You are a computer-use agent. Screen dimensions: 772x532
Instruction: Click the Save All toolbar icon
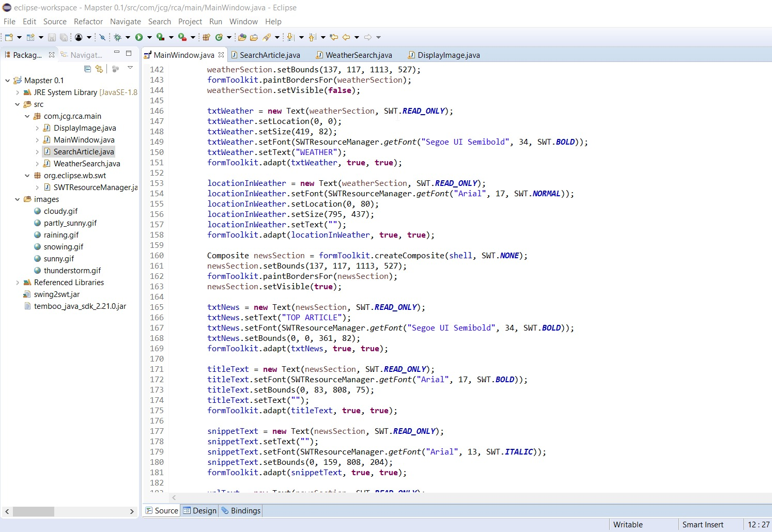click(x=64, y=37)
